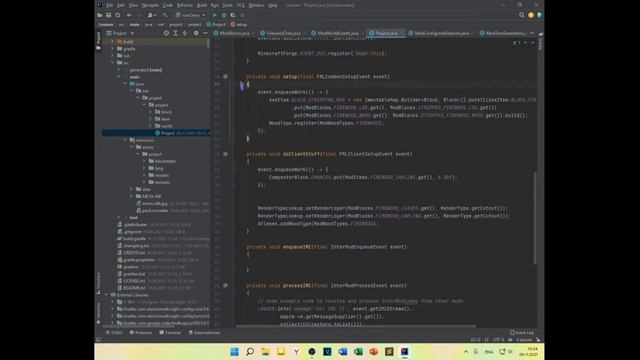The width and height of the screenshot is (640, 360).
Task: Click the UTF-8 encoding status entry
Action: tap(498, 340)
